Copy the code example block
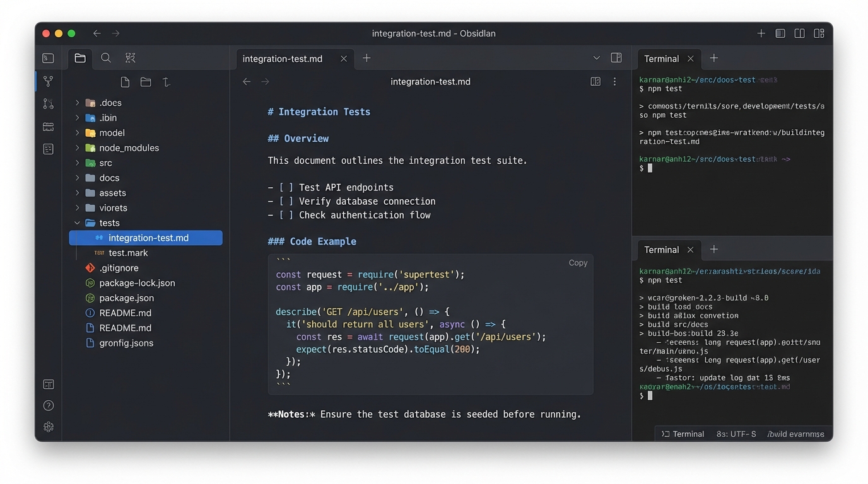868x484 pixels. 577,263
